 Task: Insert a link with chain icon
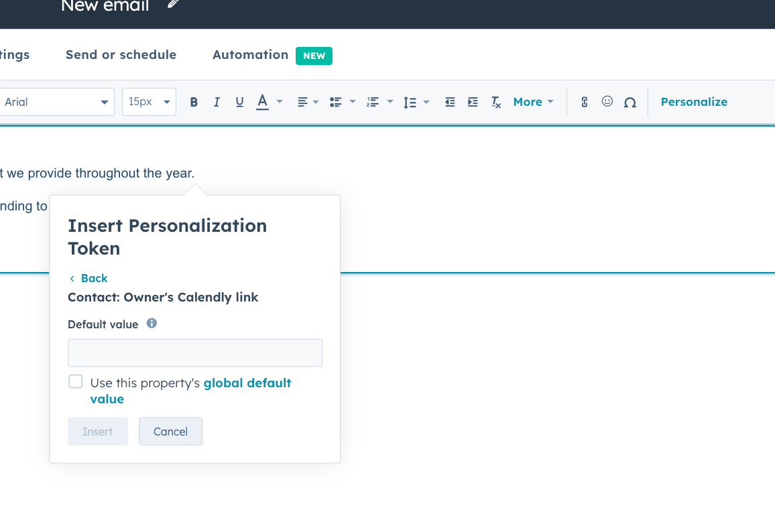(584, 103)
